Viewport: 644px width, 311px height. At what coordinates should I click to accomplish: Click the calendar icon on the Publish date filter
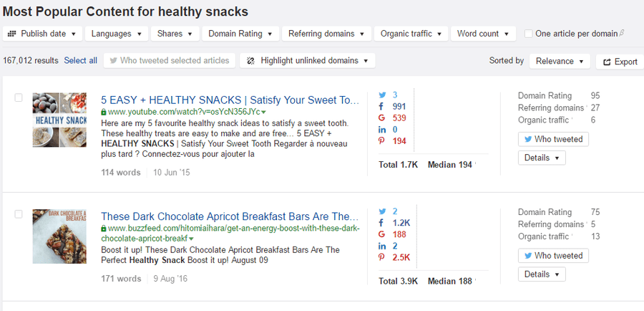(14, 34)
